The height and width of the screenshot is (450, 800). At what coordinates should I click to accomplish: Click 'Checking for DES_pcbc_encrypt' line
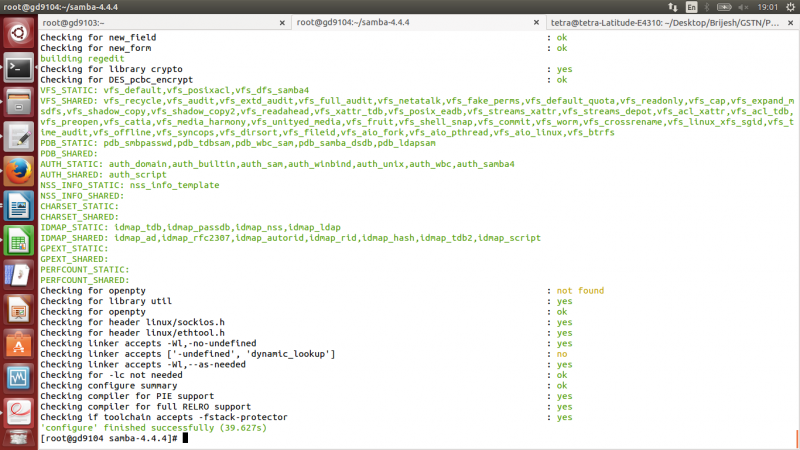click(x=116, y=80)
